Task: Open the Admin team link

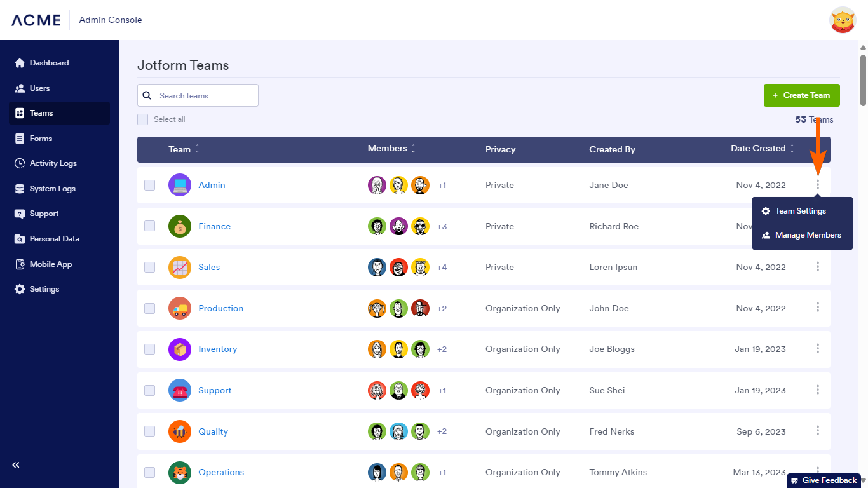Action: pos(212,185)
